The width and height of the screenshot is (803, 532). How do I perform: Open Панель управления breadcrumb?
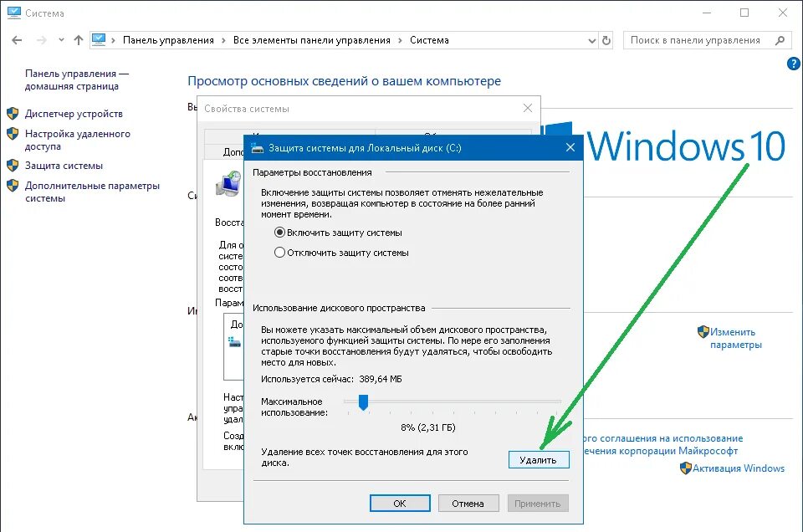[168, 40]
